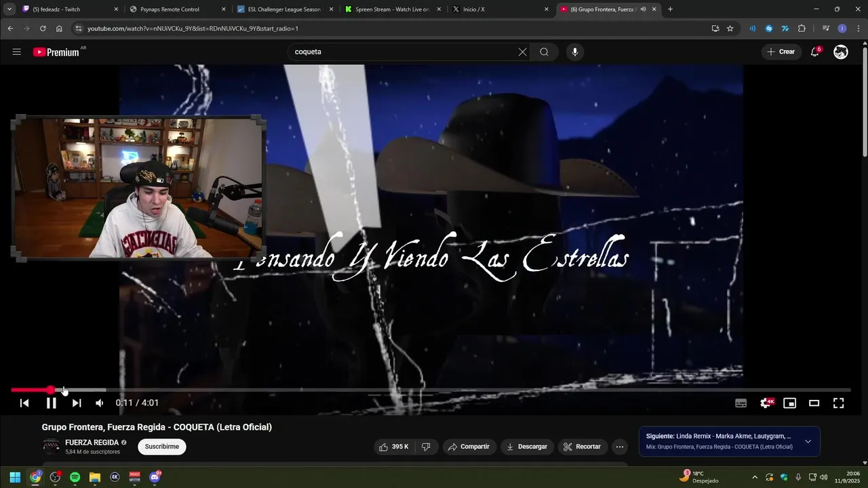868x488 pixels.
Task: Open the YouTube hamburger guide menu
Action: click(16, 52)
